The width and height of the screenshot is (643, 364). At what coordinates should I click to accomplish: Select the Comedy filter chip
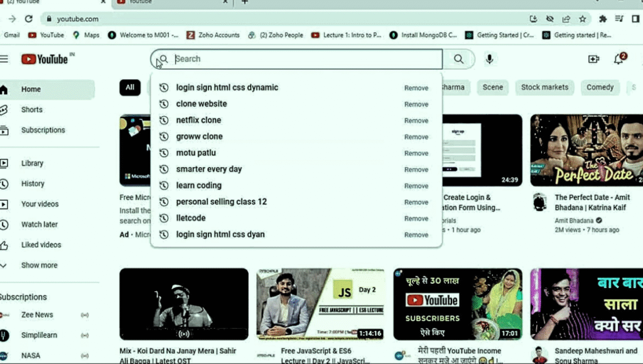tap(600, 88)
